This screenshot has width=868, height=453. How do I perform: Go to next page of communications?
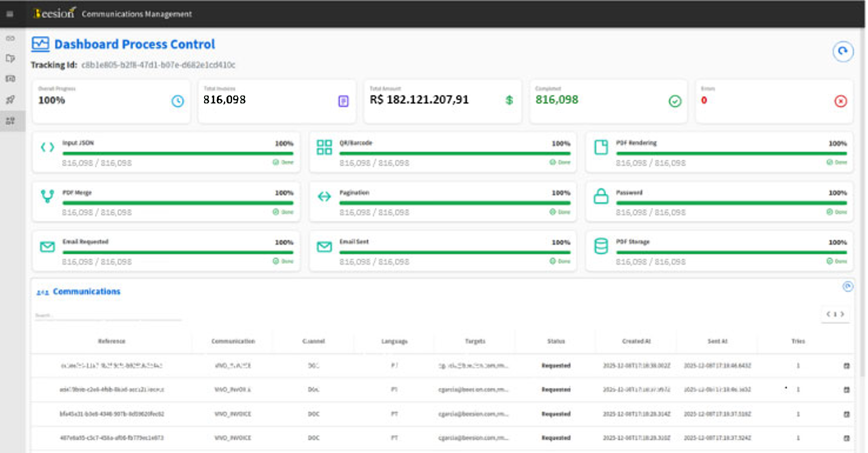pyautogui.click(x=842, y=314)
